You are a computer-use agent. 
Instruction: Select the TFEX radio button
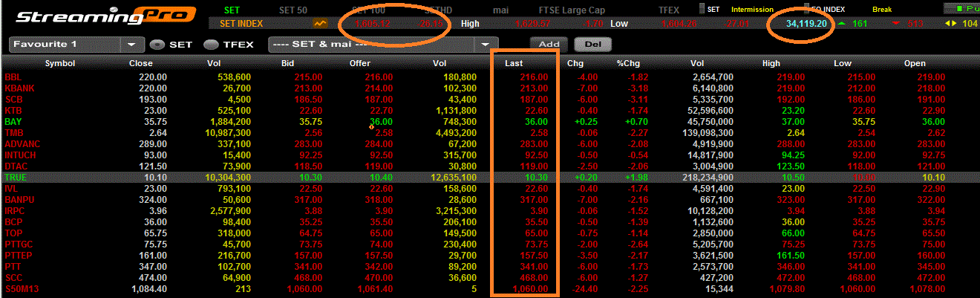pyautogui.click(x=211, y=45)
